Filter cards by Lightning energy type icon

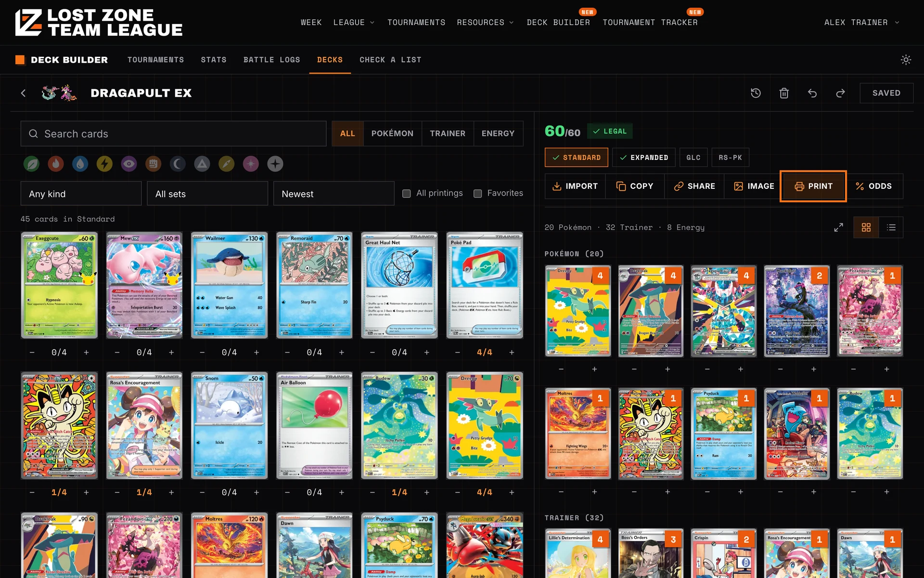(x=104, y=164)
